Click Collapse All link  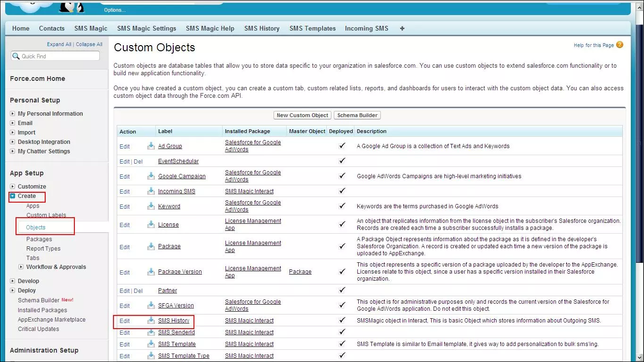pyautogui.click(x=89, y=44)
